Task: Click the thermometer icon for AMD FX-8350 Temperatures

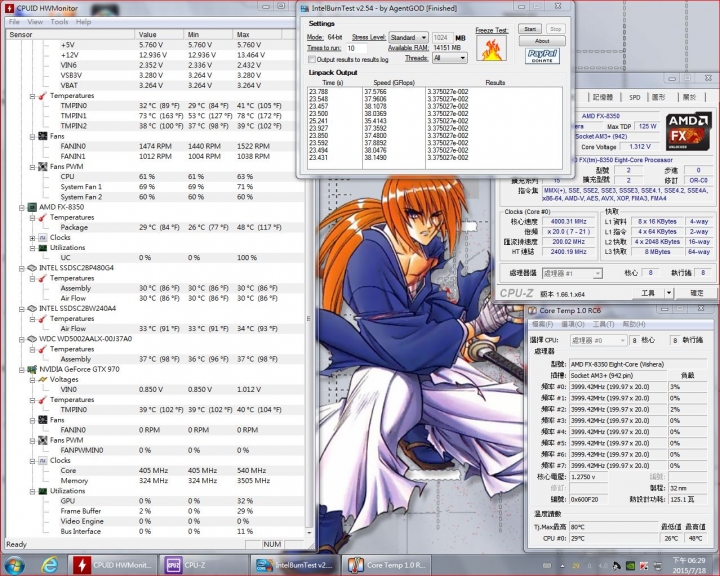Action: pyautogui.click(x=43, y=217)
